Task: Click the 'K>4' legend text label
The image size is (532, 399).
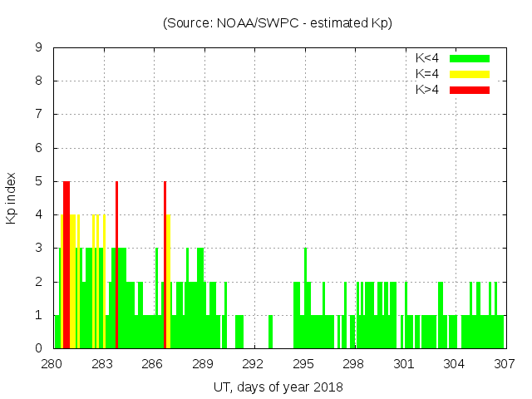Action: coord(427,90)
